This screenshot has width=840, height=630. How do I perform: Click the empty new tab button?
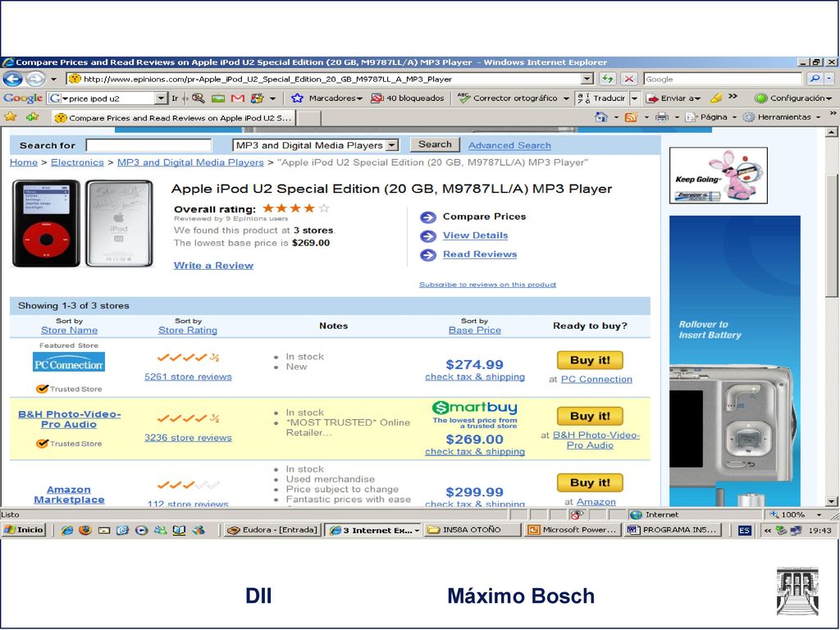[309, 118]
